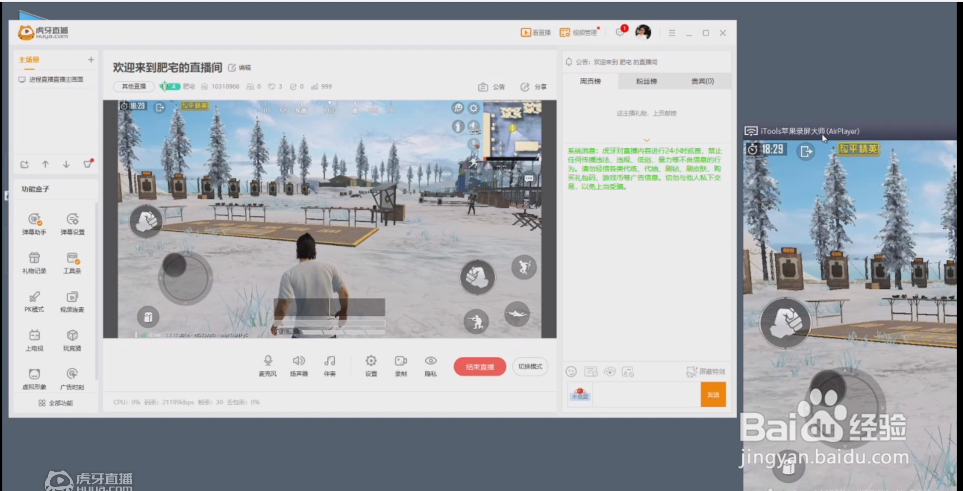Open the 玩竞猜 feature
The width and height of the screenshot is (963, 491).
(x=72, y=340)
